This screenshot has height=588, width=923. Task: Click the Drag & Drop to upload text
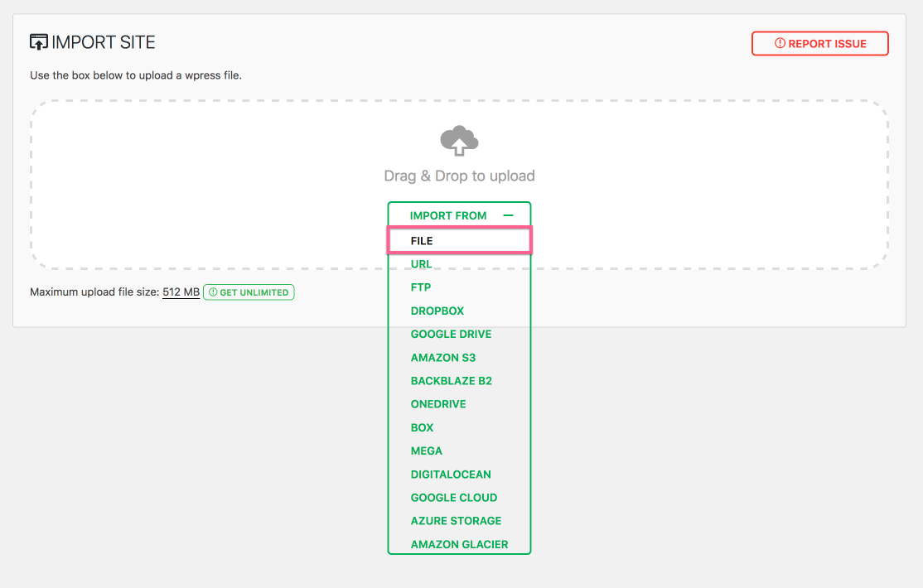click(459, 176)
